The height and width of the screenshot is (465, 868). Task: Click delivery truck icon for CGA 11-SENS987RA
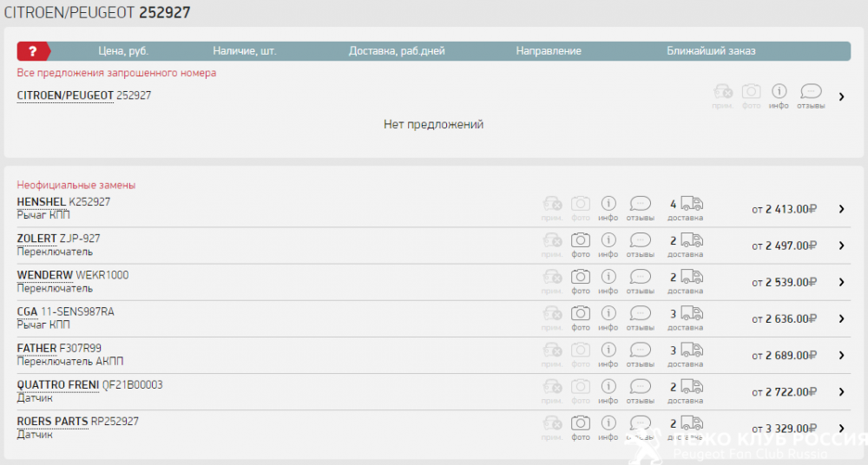click(692, 313)
